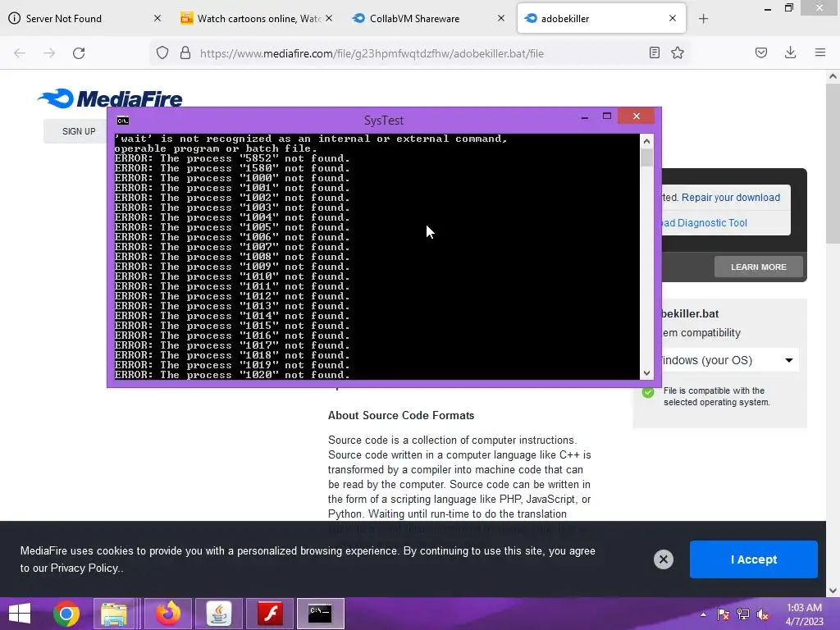Close the CollabVM Shareware tab

501,18
